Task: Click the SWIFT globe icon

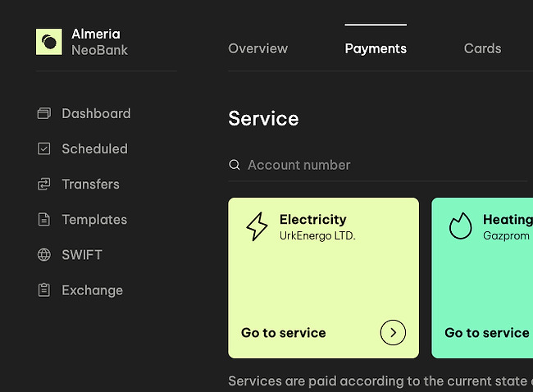Action: (43, 255)
